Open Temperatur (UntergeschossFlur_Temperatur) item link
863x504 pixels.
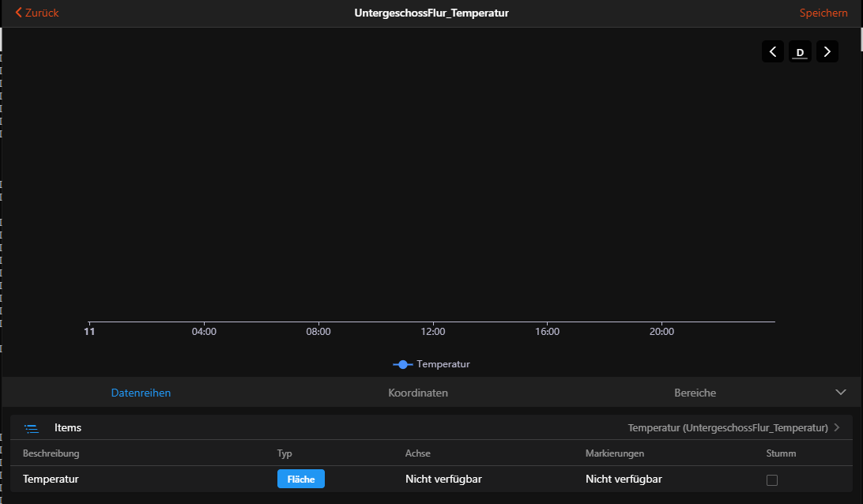(729, 427)
